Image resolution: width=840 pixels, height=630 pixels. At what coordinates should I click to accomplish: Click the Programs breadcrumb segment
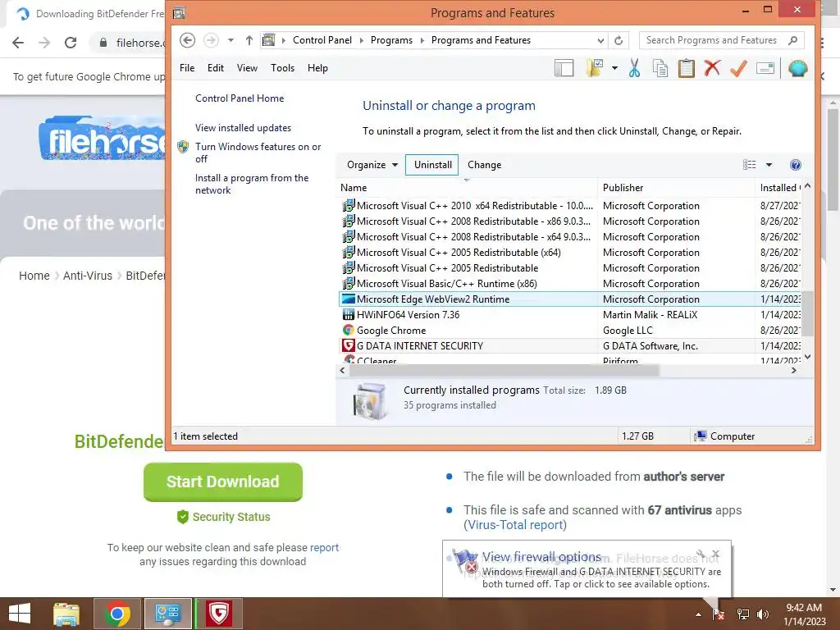pos(391,40)
